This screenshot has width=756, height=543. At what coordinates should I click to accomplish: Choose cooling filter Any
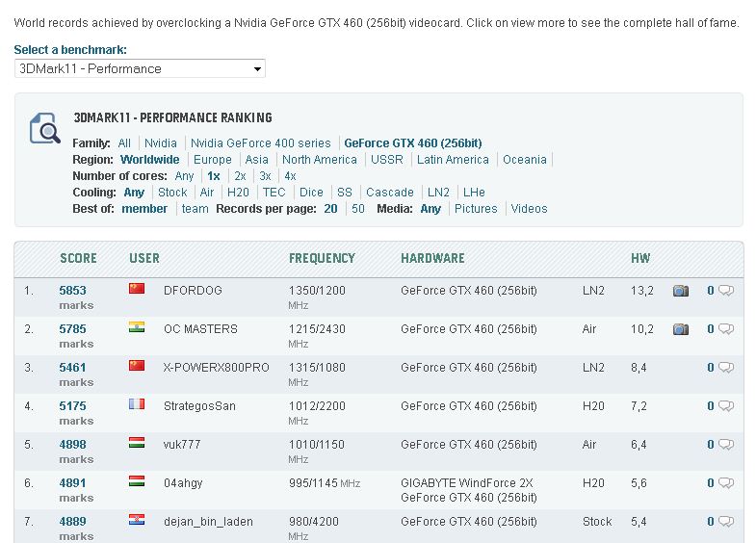point(134,193)
